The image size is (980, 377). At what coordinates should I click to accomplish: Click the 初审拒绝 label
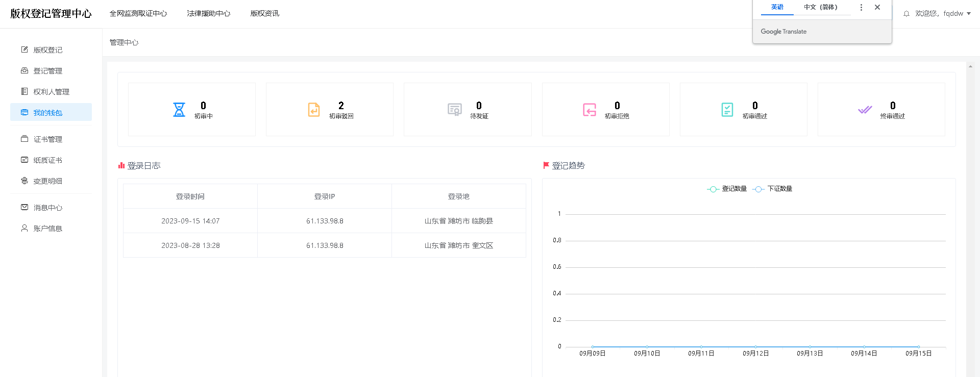pos(617,116)
